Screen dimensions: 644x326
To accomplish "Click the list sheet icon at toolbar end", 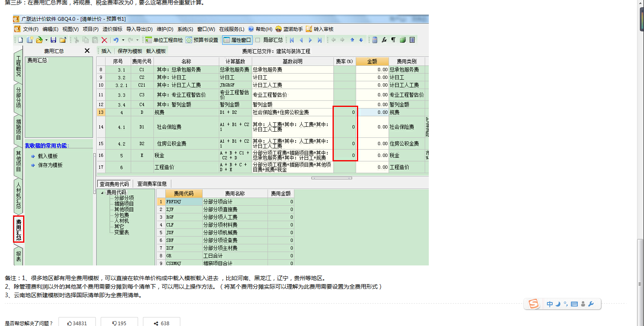I will click(412, 40).
